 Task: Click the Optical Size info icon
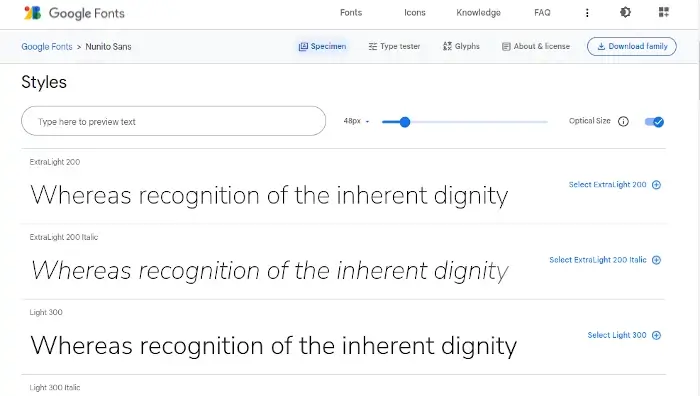(x=623, y=121)
